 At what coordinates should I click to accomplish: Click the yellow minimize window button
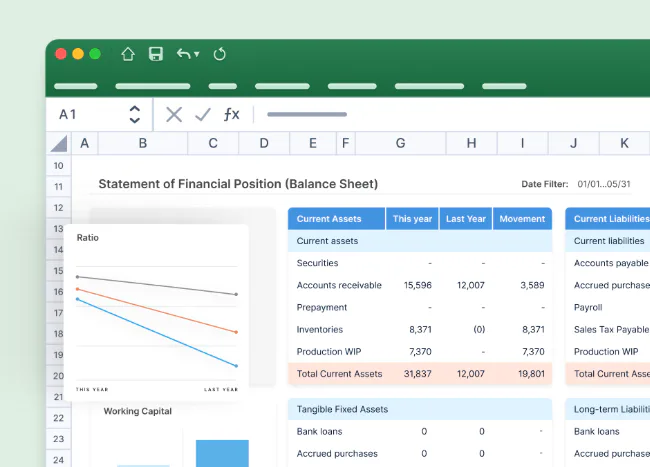coord(78,54)
